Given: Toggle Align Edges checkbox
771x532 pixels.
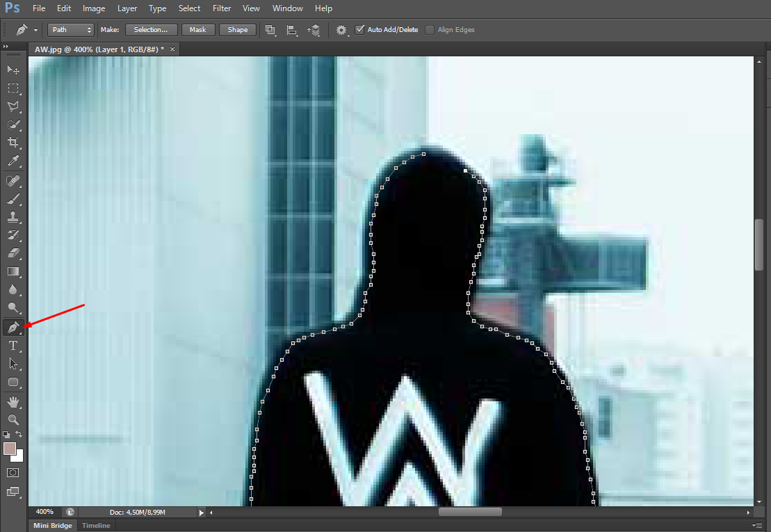Looking at the screenshot, I should tap(430, 30).
